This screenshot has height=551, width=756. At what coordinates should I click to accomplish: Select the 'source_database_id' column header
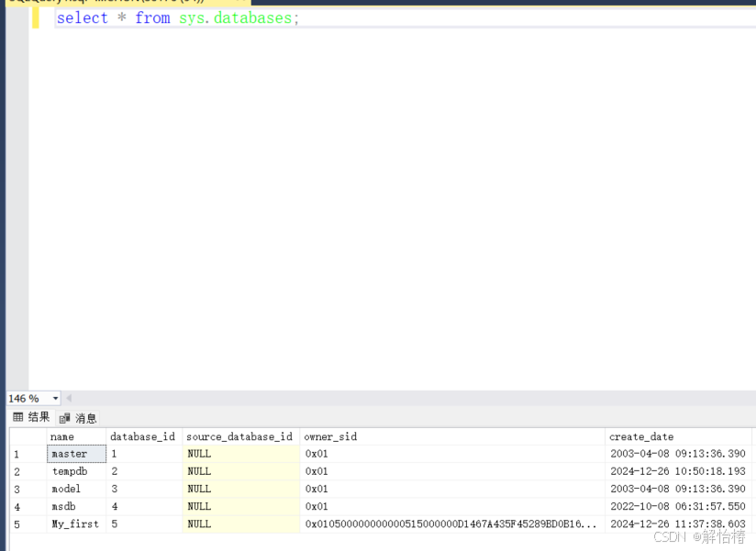(241, 436)
